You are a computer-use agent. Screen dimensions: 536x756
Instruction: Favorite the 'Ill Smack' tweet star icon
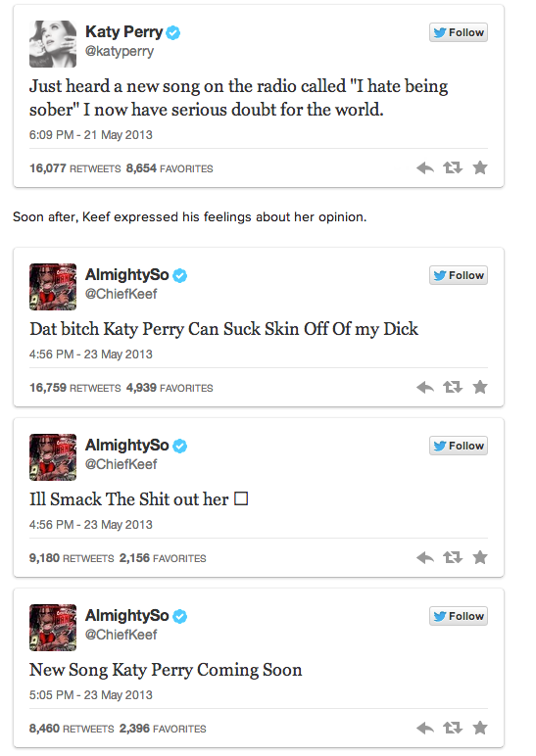(480, 557)
